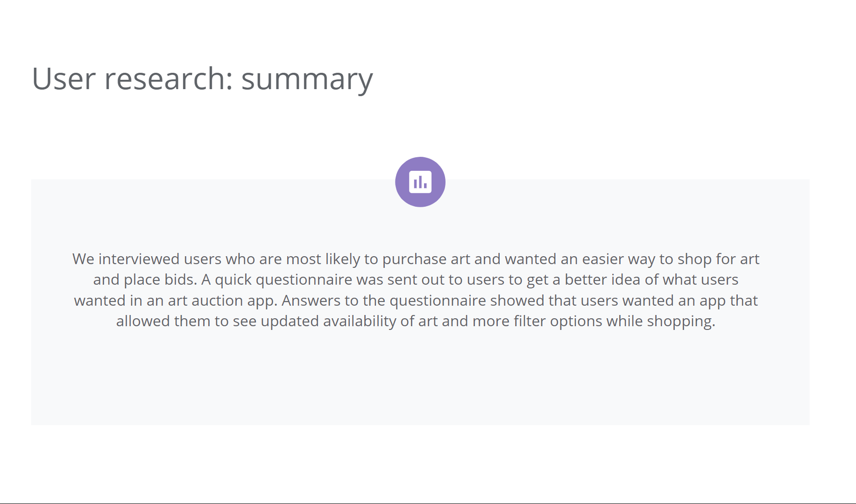Click the word "research:" in the title

click(x=169, y=78)
